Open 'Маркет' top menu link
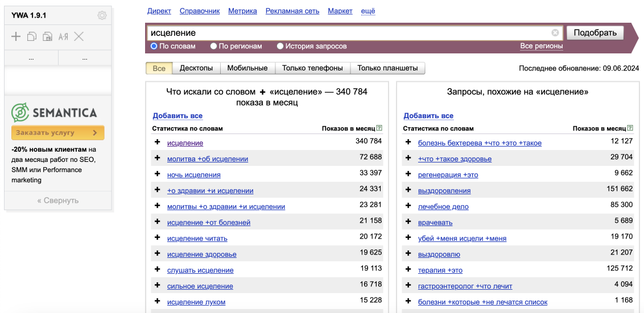The image size is (644, 313). pyautogui.click(x=340, y=11)
